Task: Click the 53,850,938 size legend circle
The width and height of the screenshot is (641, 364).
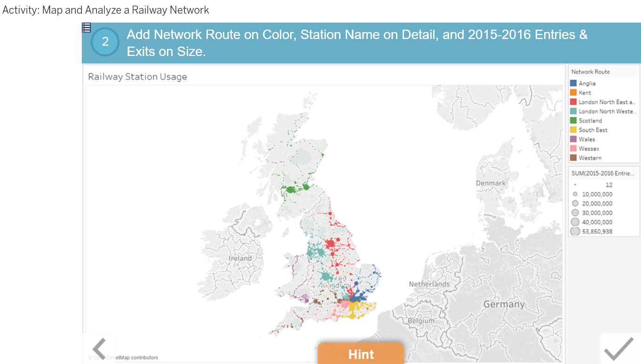Action: (575, 231)
